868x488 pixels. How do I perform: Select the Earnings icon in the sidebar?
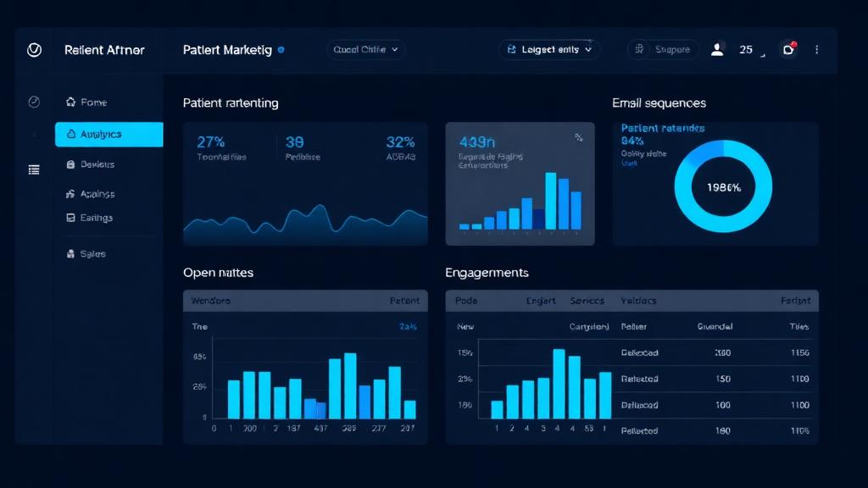pos(71,218)
